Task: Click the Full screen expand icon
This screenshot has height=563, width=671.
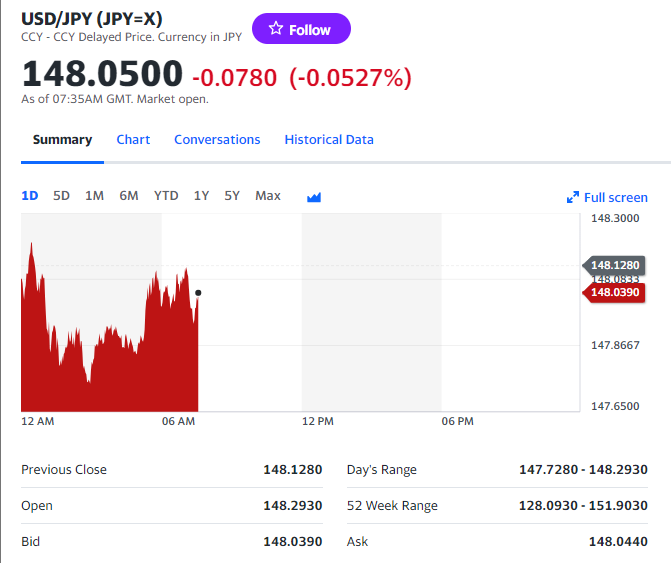Action: point(573,198)
